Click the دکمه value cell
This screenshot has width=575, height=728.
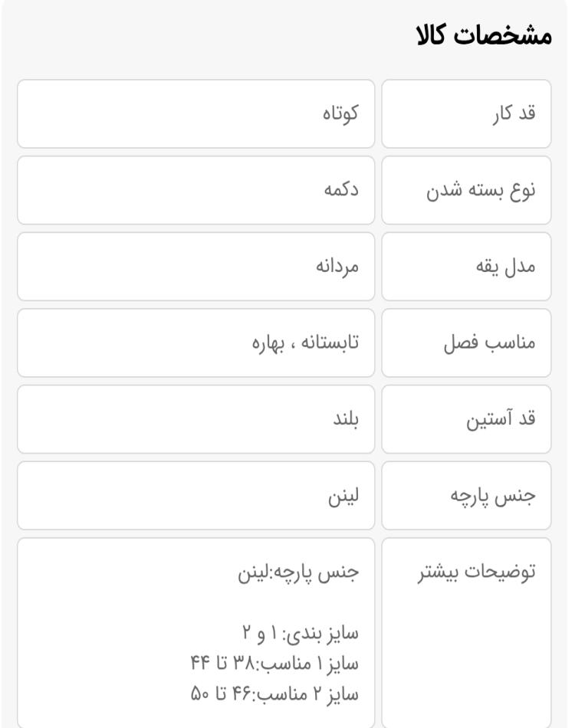pos(196,190)
